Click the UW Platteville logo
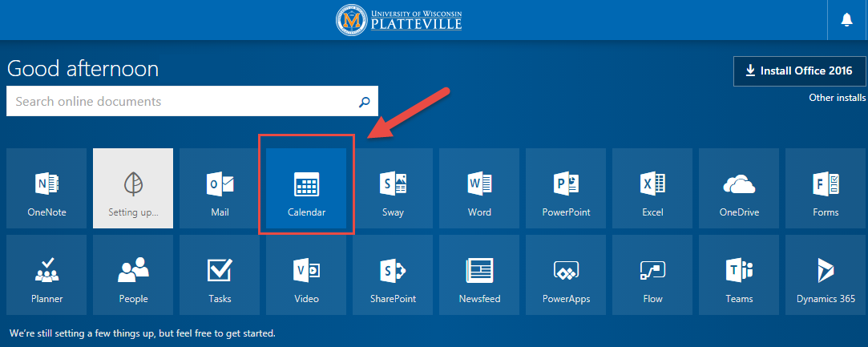The height and width of the screenshot is (347, 868). click(x=398, y=21)
